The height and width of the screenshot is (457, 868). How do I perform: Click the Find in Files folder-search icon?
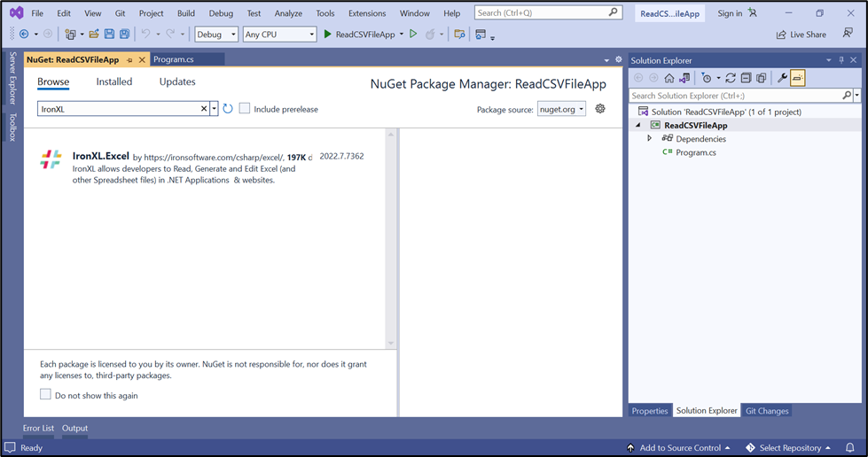coord(459,35)
